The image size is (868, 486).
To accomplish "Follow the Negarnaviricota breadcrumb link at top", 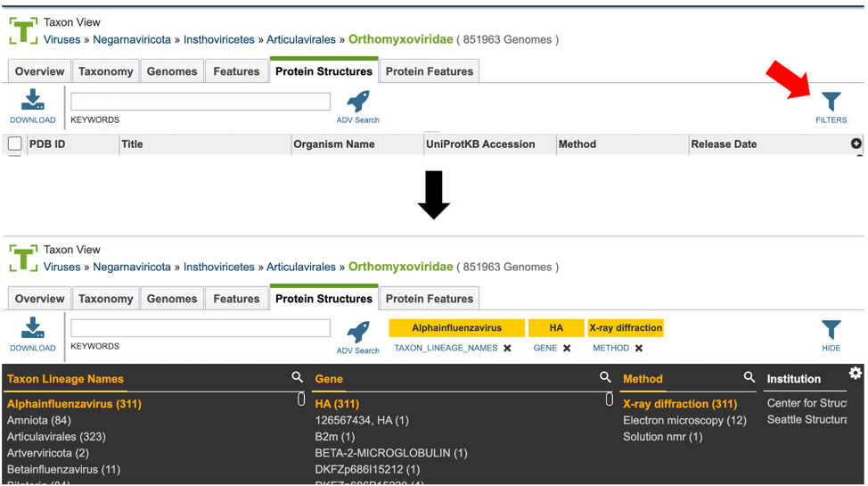I will coord(132,39).
